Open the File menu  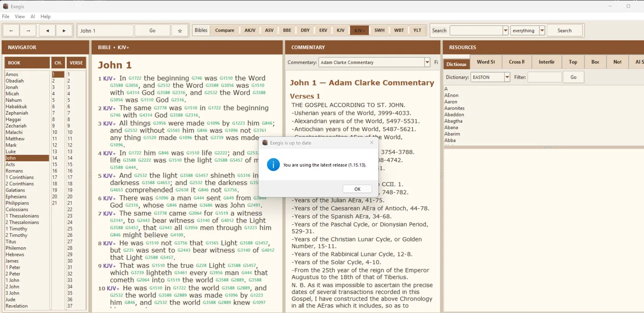(x=6, y=17)
